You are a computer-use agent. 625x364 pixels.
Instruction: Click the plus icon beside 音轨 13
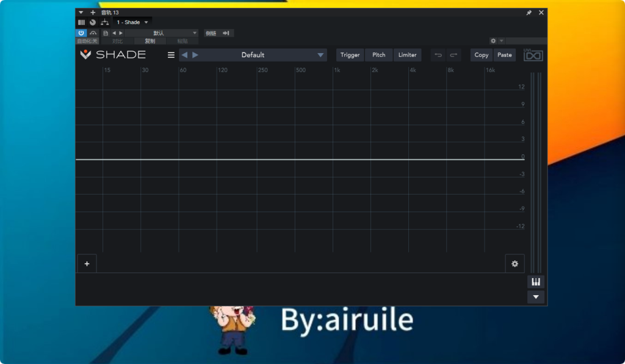(x=93, y=12)
